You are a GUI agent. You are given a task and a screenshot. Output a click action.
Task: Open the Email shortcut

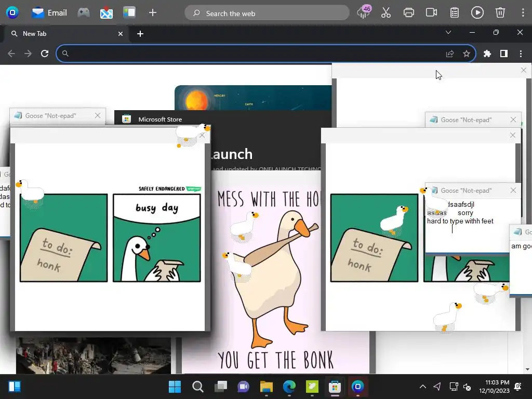click(x=49, y=13)
